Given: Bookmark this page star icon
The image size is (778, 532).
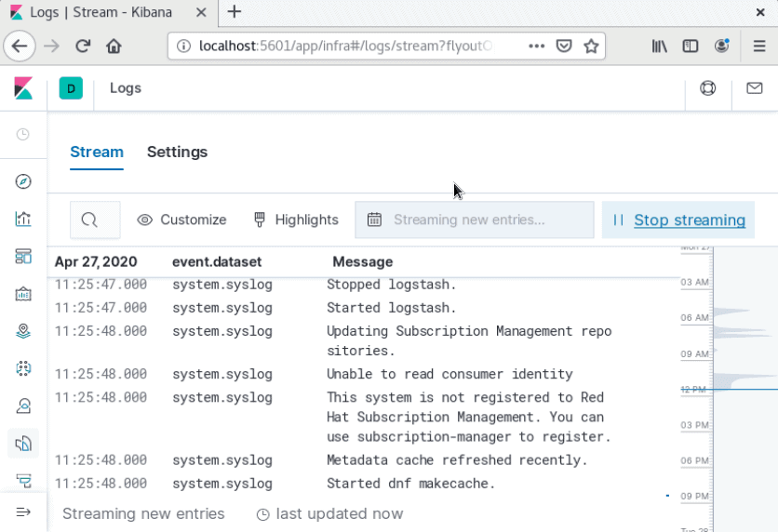Looking at the screenshot, I should pos(591,47).
